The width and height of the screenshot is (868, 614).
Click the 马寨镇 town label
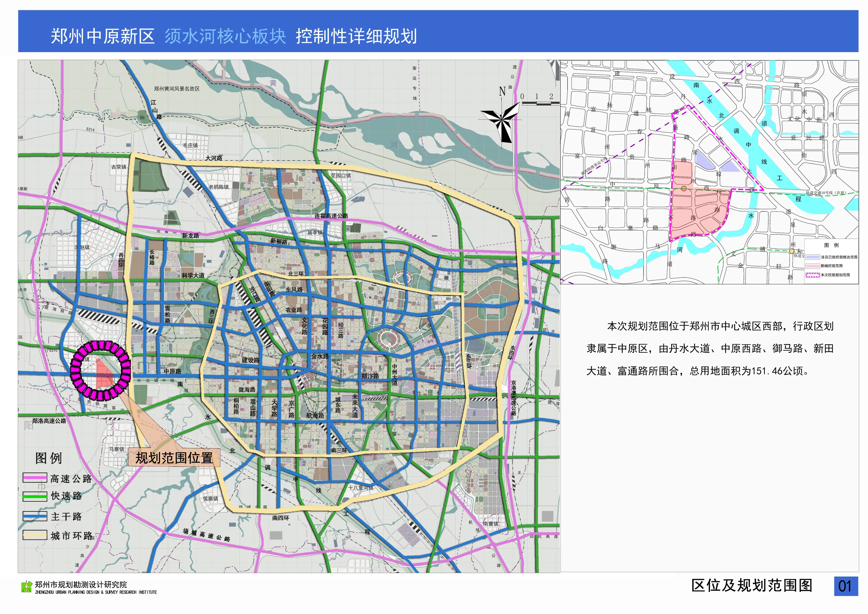click(116, 449)
